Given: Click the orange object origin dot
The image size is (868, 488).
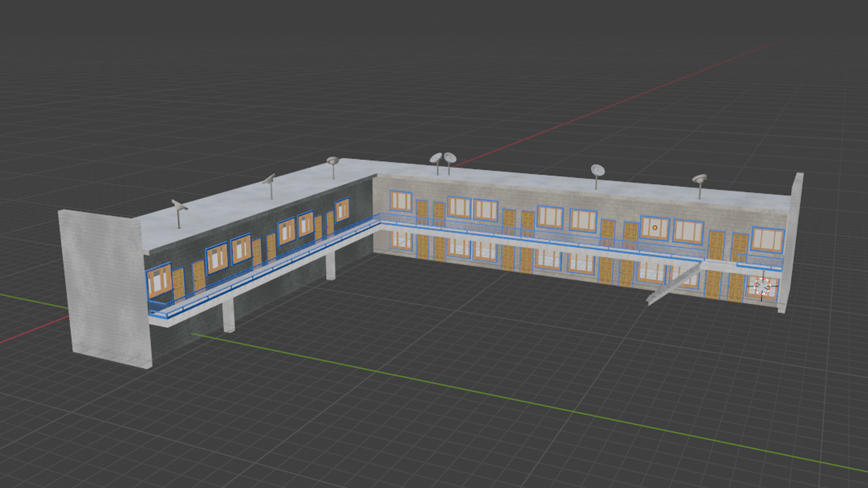Looking at the screenshot, I should [x=655, y=227].
